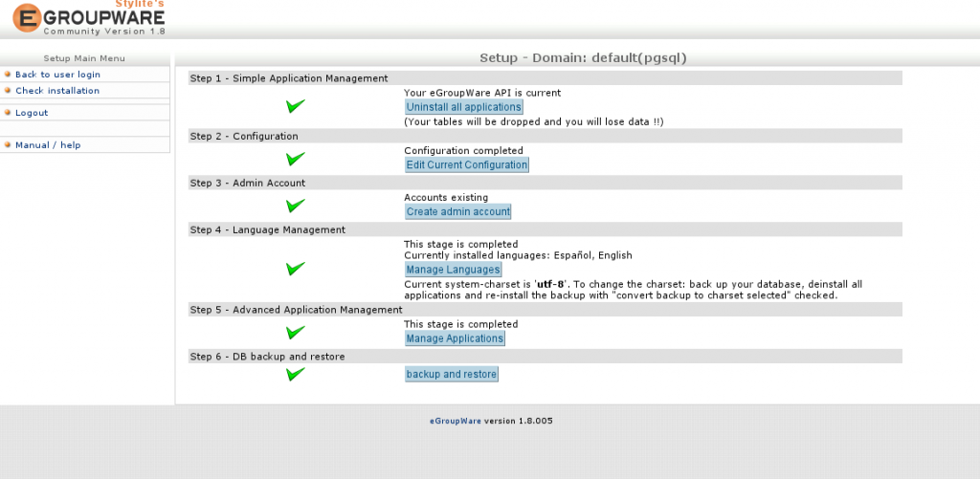Viewport: 980px width, 479px height.
Task: Click Create admin account button
Action: point(458,211)
